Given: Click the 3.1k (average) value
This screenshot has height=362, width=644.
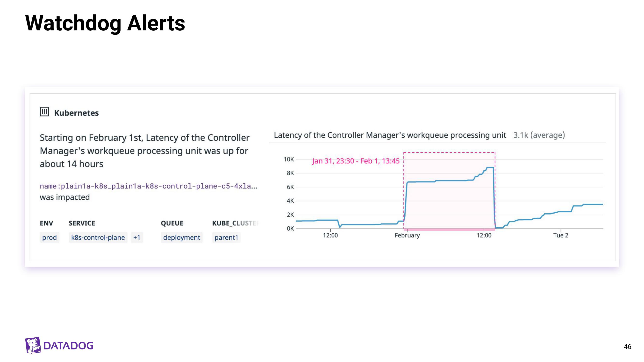Looking at the screenshot, I should click(539, 135).
